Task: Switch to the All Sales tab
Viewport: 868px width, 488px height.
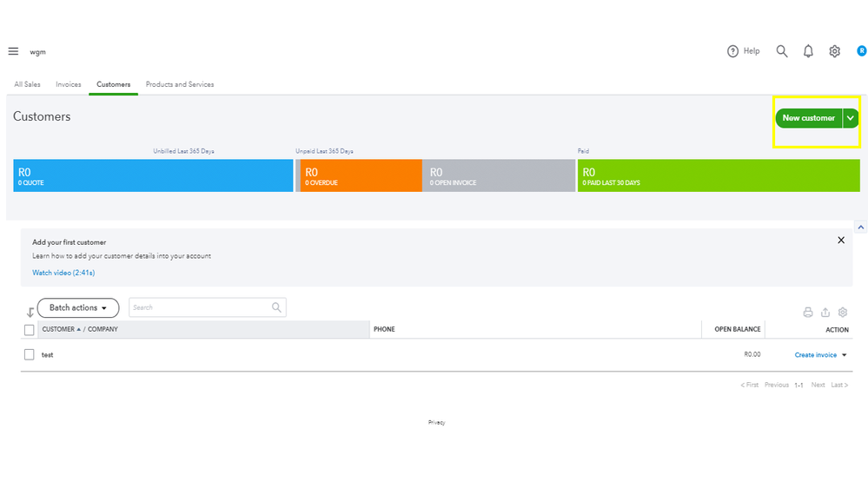Action: [x=27, y=84]
